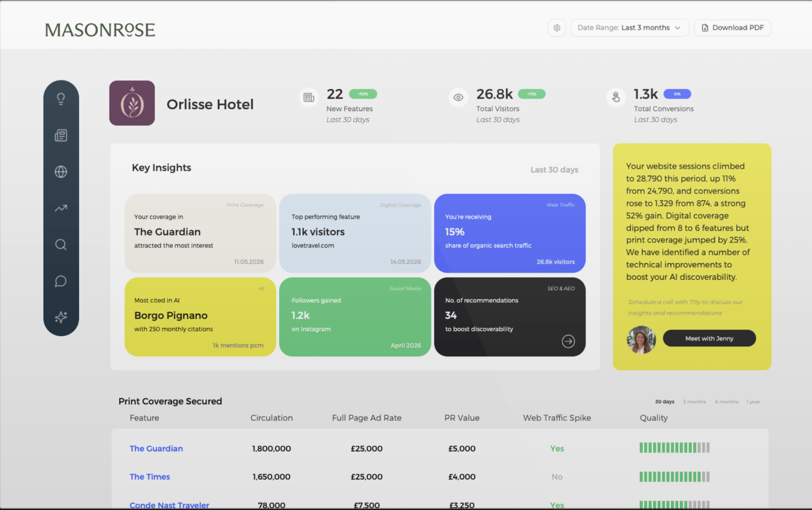Open the magnifier search sidebar icon
The image size is (812, 510).
click(61, 245)
